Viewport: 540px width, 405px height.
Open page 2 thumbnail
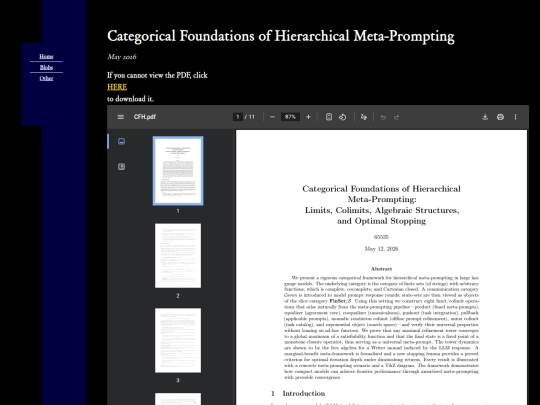[x=178, y=256]
